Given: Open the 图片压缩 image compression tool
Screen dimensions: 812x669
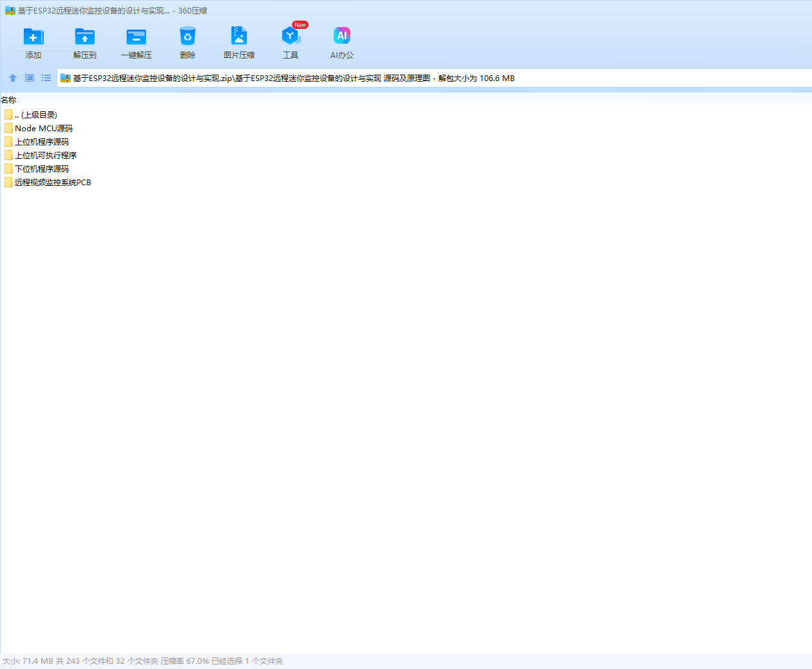Looking at the screenshot, I should (239, 37).
